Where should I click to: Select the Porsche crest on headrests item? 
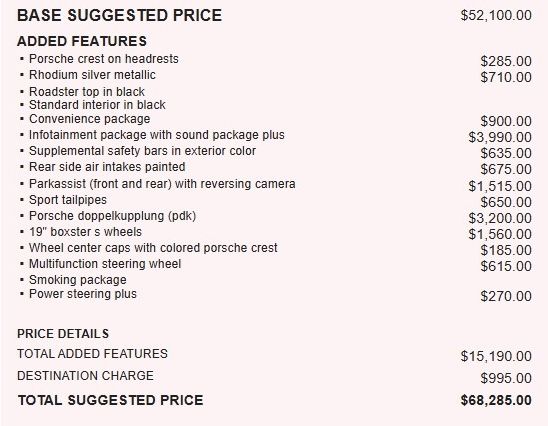[104, 59]
